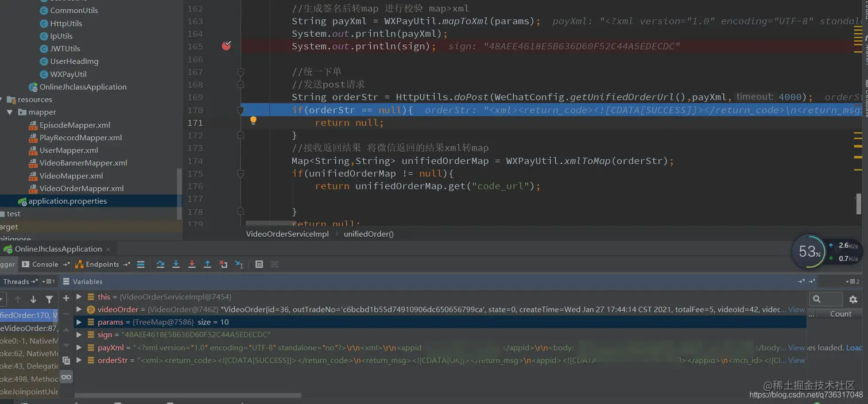This screenshot has width=868, height=404.
Task: Click the intention light bulb at line 171
Action: [x=253, y=121]
